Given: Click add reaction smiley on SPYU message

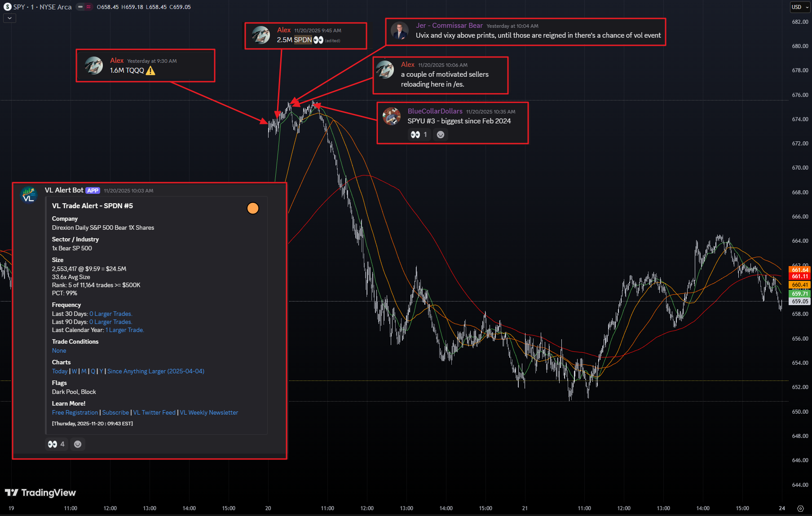Looking at the screenshot, I should pos(441,135).
